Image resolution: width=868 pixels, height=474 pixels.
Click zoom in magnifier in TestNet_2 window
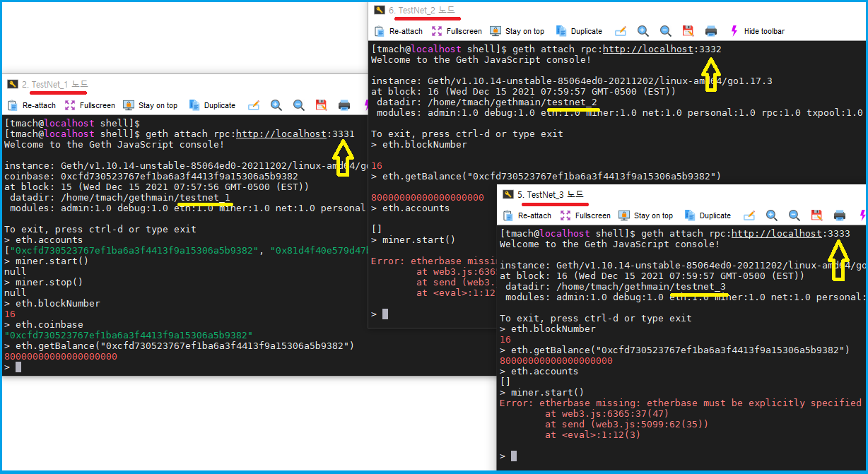[x=643, y=31]
